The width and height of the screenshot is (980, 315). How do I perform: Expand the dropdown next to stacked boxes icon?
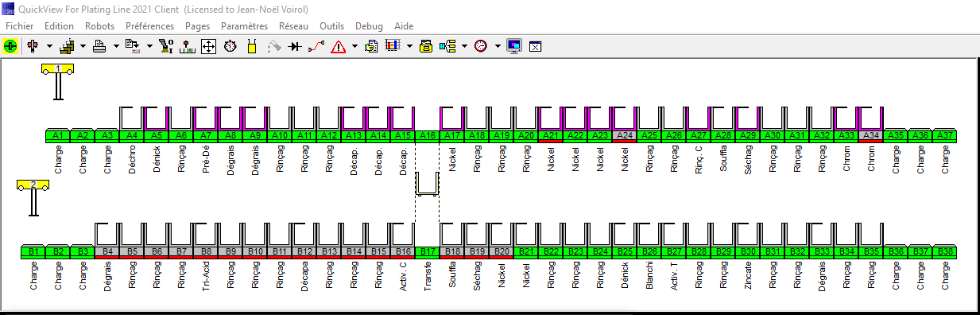[x=83, y=46]
